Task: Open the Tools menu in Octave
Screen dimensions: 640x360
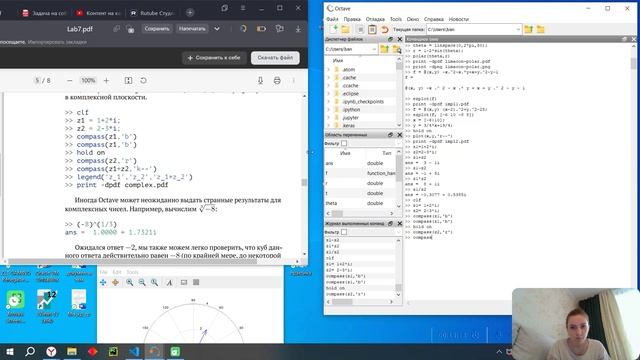Action: 396,19
